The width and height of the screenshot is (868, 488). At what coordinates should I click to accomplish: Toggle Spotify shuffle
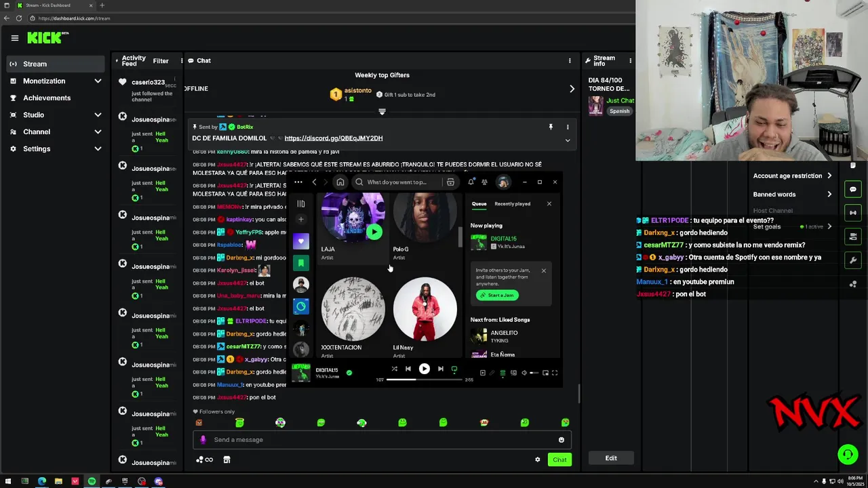(394, 369)
